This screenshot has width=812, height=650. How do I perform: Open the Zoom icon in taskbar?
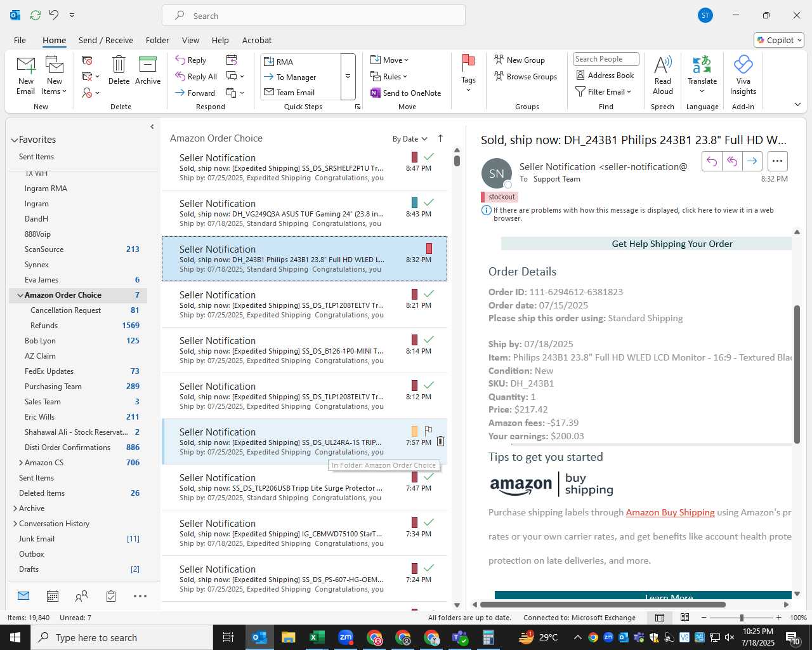click(346, 637)
